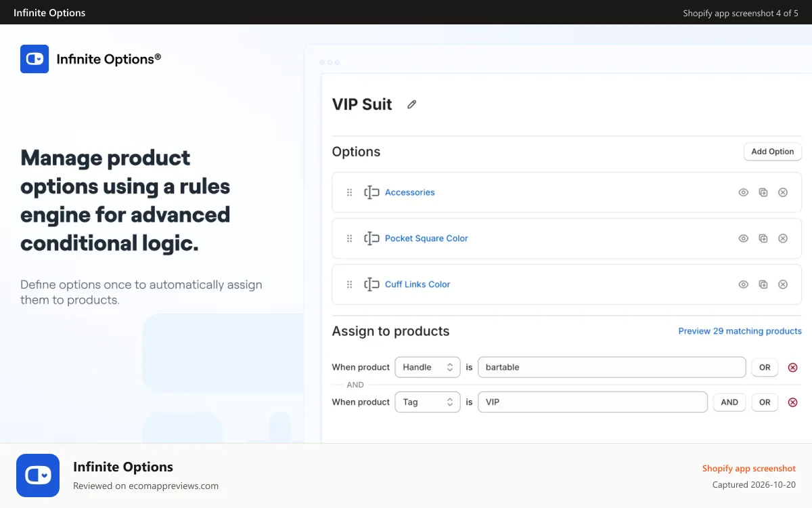Click the Infinite Options footer app name
This screenshot has width=812, height=508.
123,467
